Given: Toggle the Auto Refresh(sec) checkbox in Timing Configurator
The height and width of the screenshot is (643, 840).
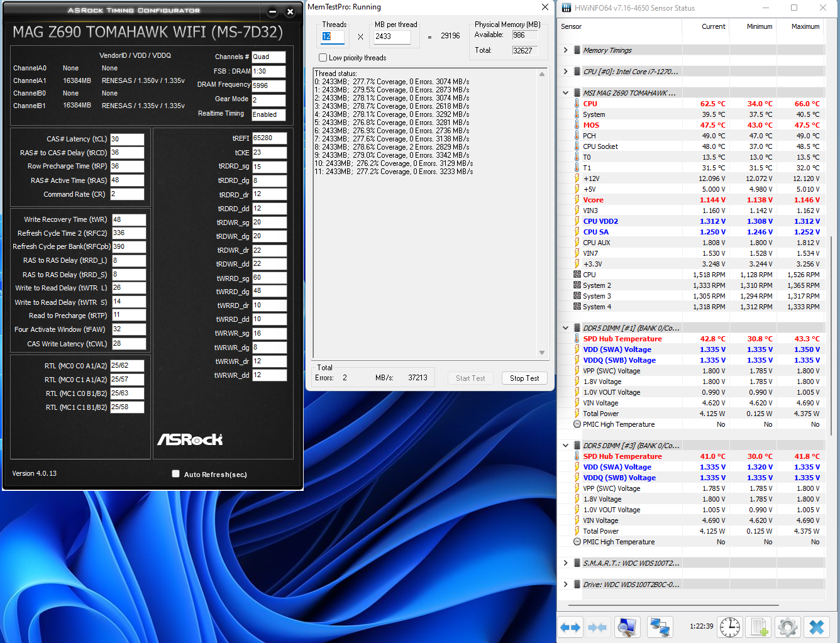Looking at the screenshot, I should [x=176, y=474].
